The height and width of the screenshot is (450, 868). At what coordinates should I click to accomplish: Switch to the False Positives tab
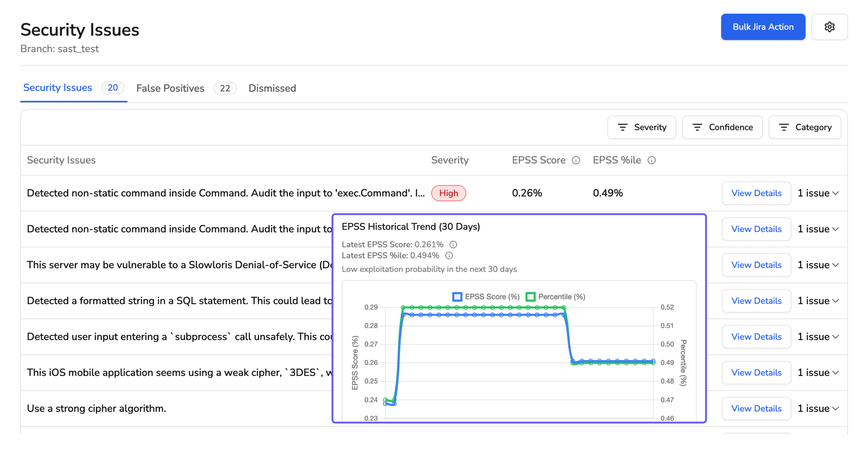[170, 88]
